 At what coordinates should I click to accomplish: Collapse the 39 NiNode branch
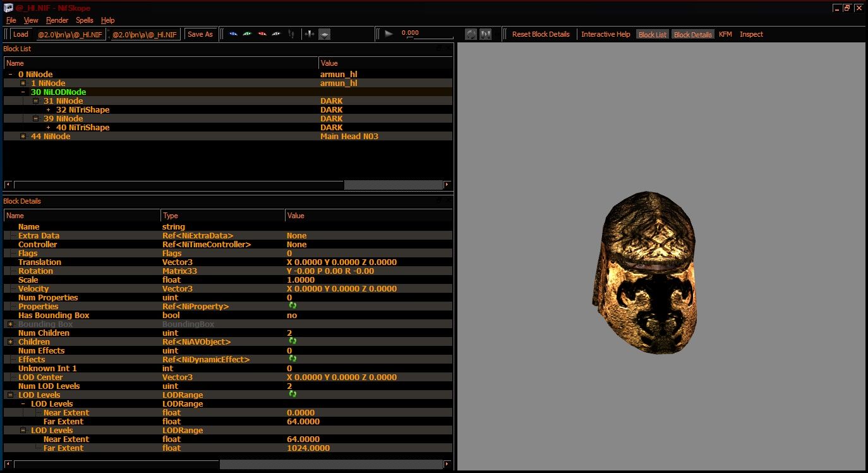click(x=35, y=119)
